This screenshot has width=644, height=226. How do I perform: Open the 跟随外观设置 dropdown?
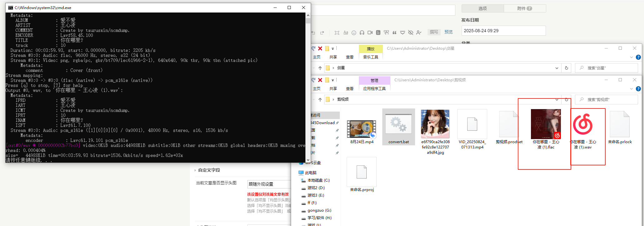[269, 184]
